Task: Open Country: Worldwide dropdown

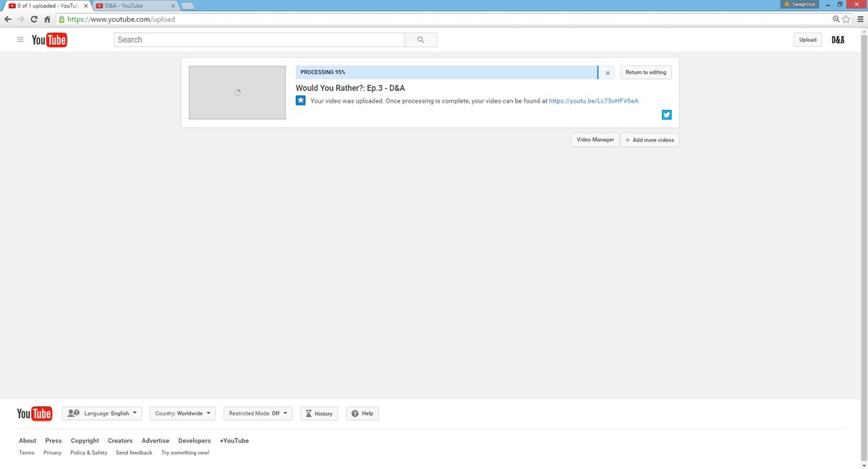Action: pyautogui.click(x=183, y=413)
